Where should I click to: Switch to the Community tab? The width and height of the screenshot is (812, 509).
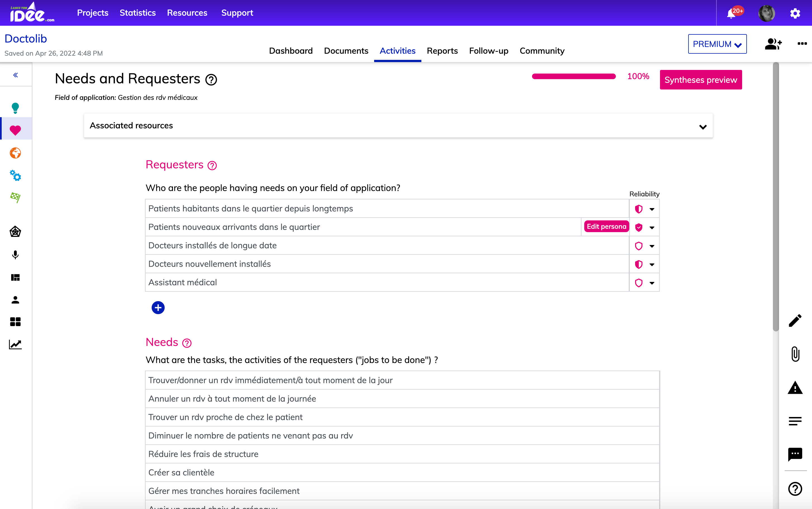[x=542, y=51]
